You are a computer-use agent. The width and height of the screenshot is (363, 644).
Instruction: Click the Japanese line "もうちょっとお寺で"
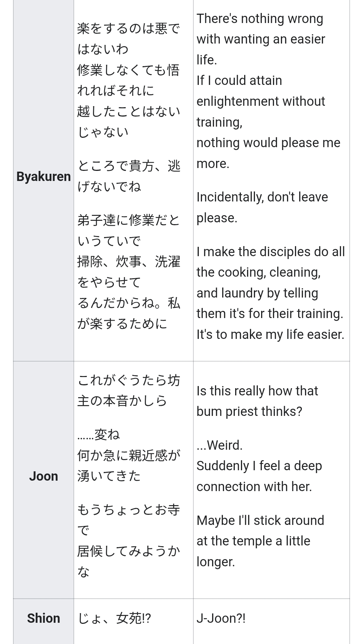point(129,509)
